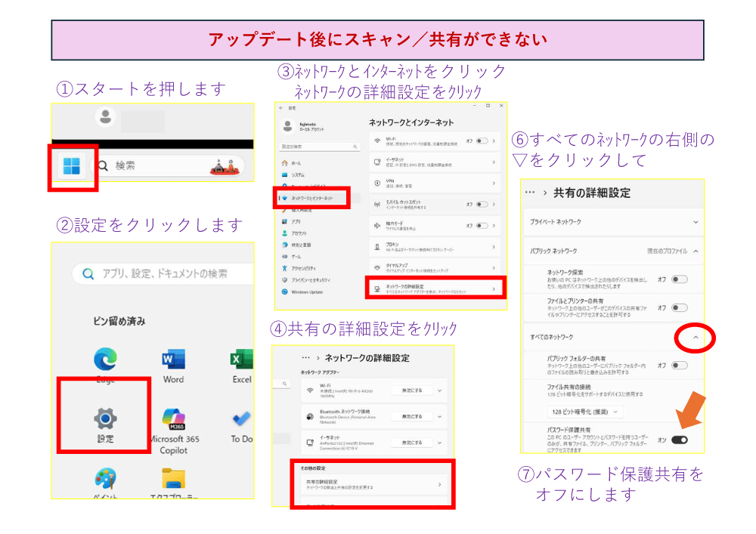The height and width of the screenshot is (534, 756).
Task: Click the user account avatar icon
Action: coord(106,117)
